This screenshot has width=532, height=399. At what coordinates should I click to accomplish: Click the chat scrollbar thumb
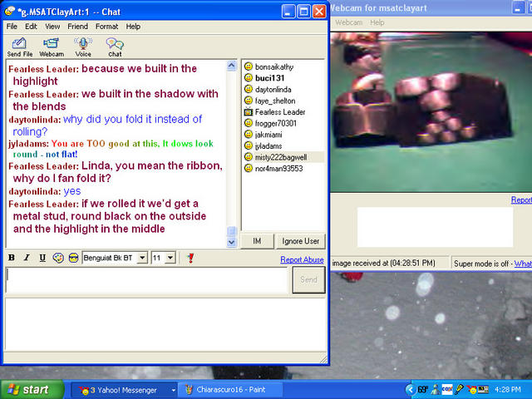pyautogui.click(x=231, y=231)
